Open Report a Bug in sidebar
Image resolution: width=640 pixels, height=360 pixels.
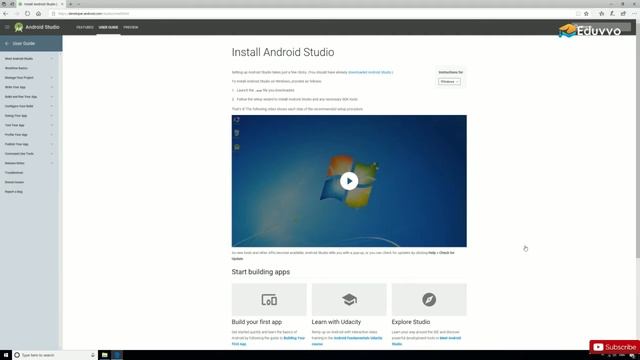point(13,191)
